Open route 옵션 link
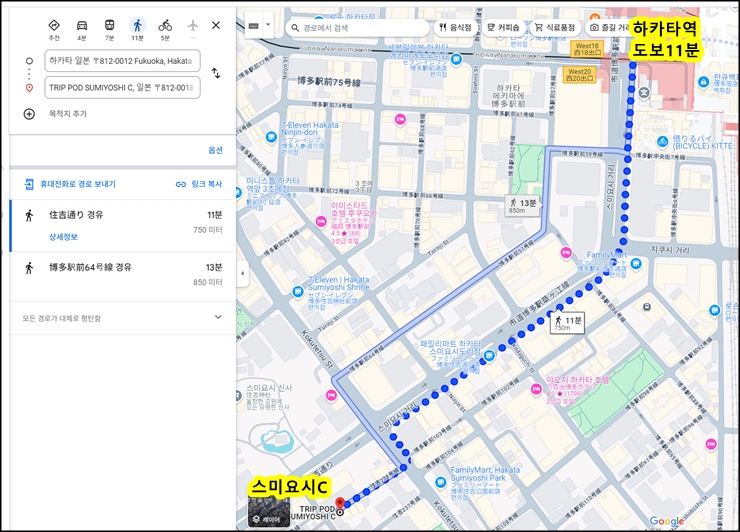 [215, 150]
